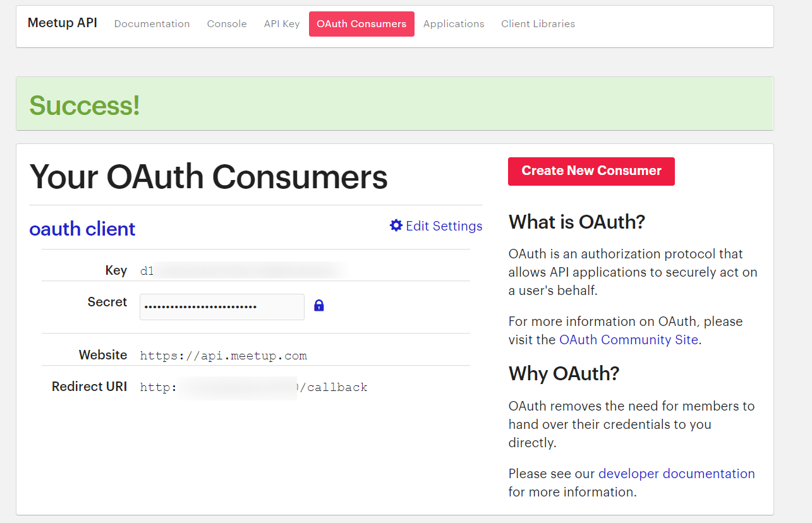
Task: Click the gear icon next to Edit Settings
Action: [x=396, y=225]
